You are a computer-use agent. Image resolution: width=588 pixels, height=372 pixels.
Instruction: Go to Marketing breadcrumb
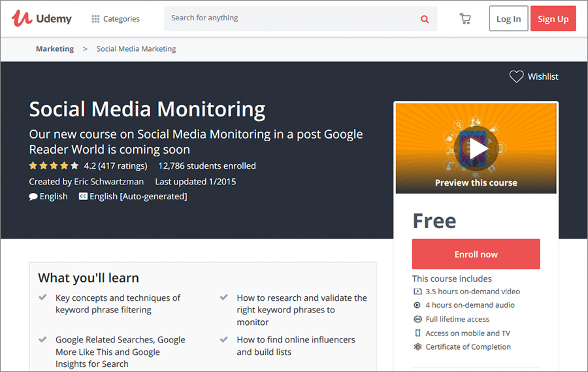[55, 49]
